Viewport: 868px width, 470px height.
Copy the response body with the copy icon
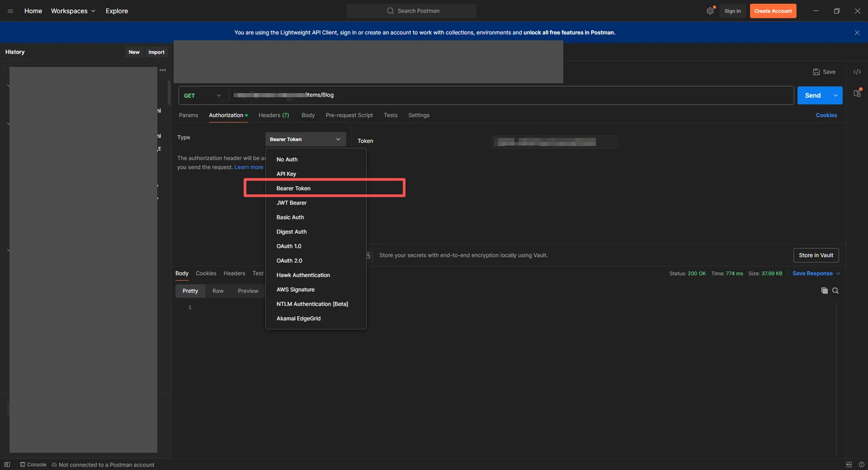(825, 291)
